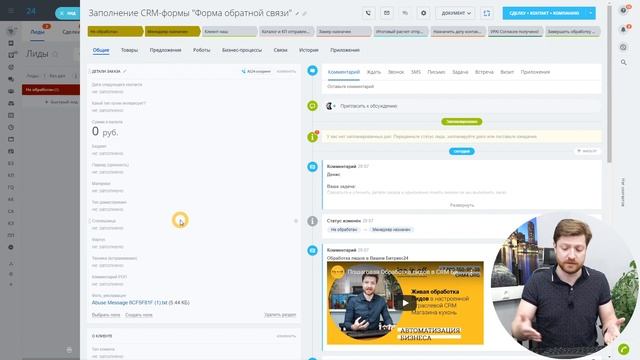Select the 'Замер назначен' stage
This screenshot has width=640, height=360.
tap(344, 31)
